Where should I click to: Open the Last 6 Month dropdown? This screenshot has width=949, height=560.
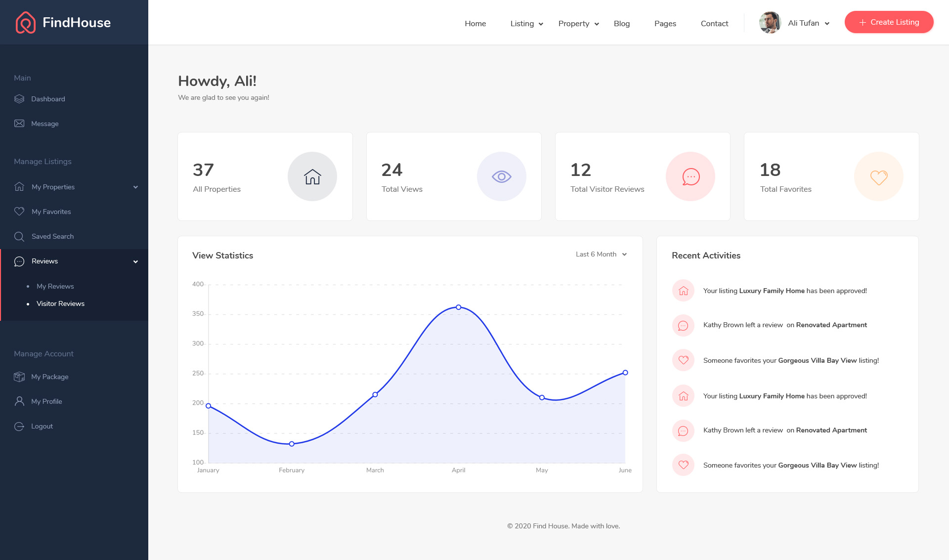coord(601,255)
